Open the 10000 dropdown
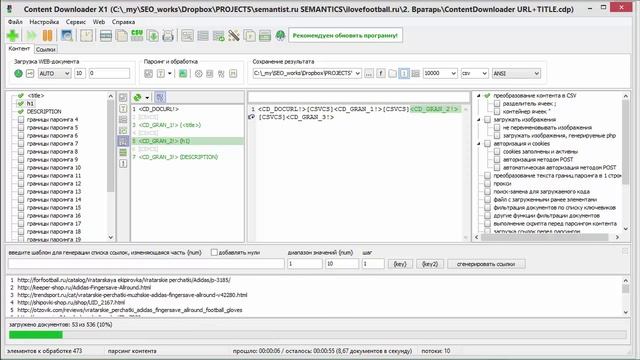This screenshot has height=360, width=640. click(453, 73)
